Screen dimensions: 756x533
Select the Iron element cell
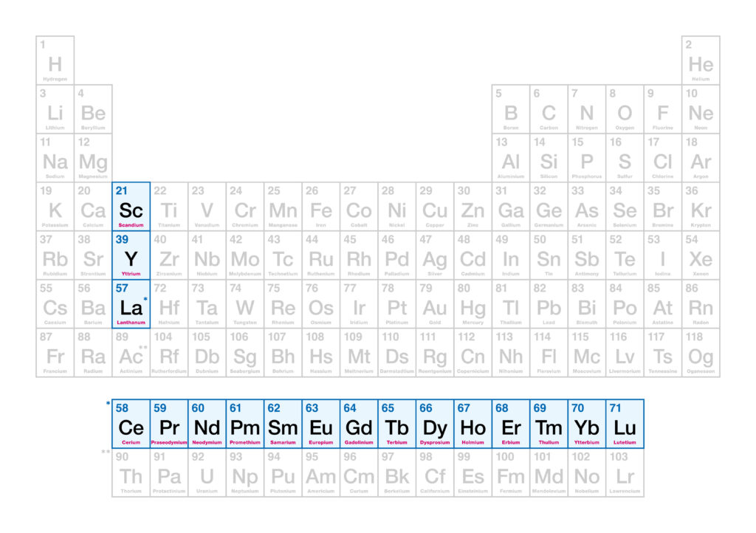click(x=321, y=207)
